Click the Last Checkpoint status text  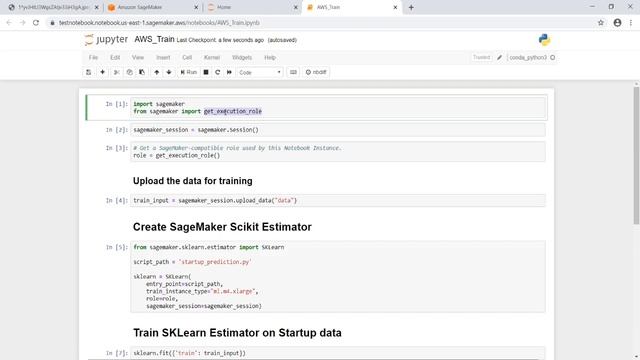[x=220, y=40]
